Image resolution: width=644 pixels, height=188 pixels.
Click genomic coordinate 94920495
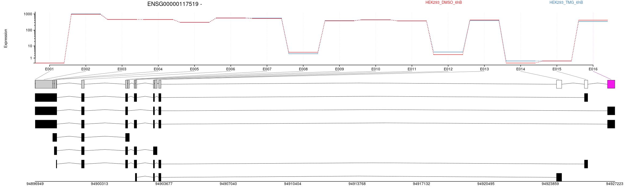pos(486,184)
